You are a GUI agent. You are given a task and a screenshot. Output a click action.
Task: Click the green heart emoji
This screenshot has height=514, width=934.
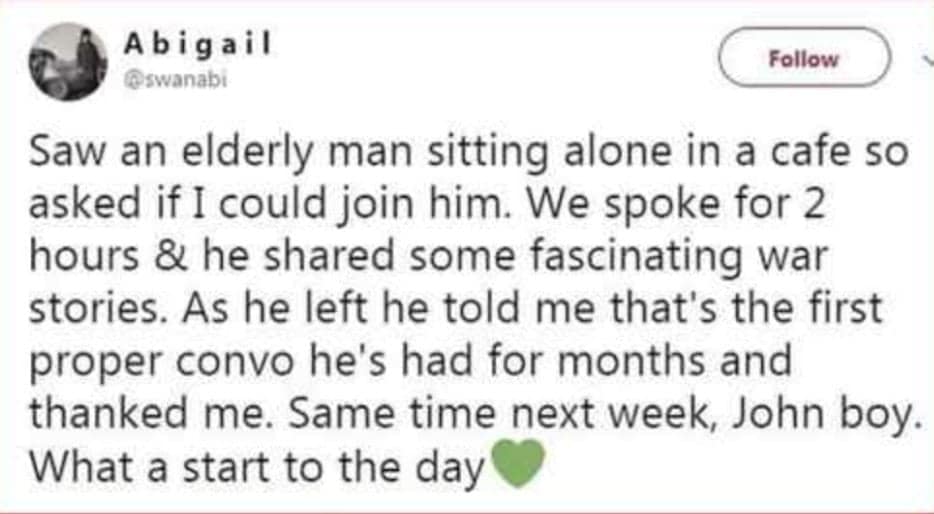pos(517,466)
